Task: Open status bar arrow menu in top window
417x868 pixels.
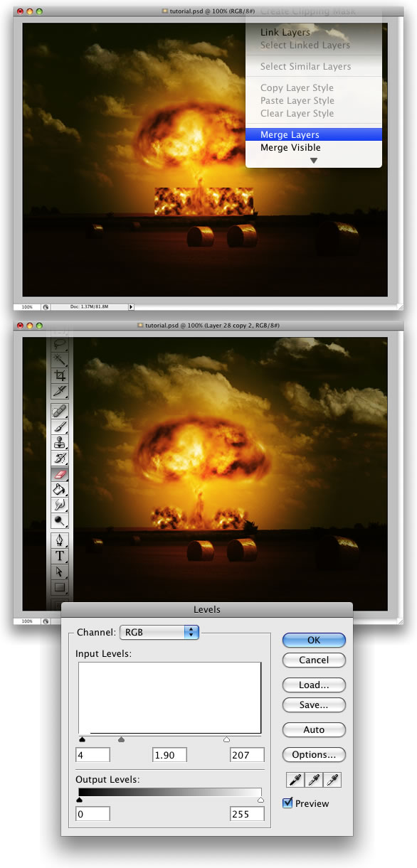Action: tap(131, 307)
